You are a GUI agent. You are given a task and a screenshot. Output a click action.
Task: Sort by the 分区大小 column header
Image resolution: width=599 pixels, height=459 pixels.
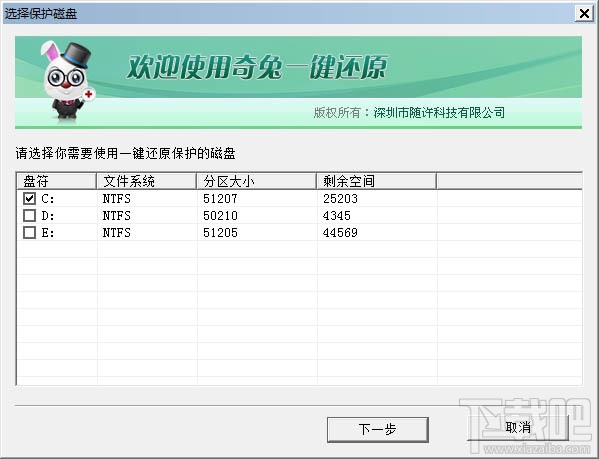[x=256, y=181]
